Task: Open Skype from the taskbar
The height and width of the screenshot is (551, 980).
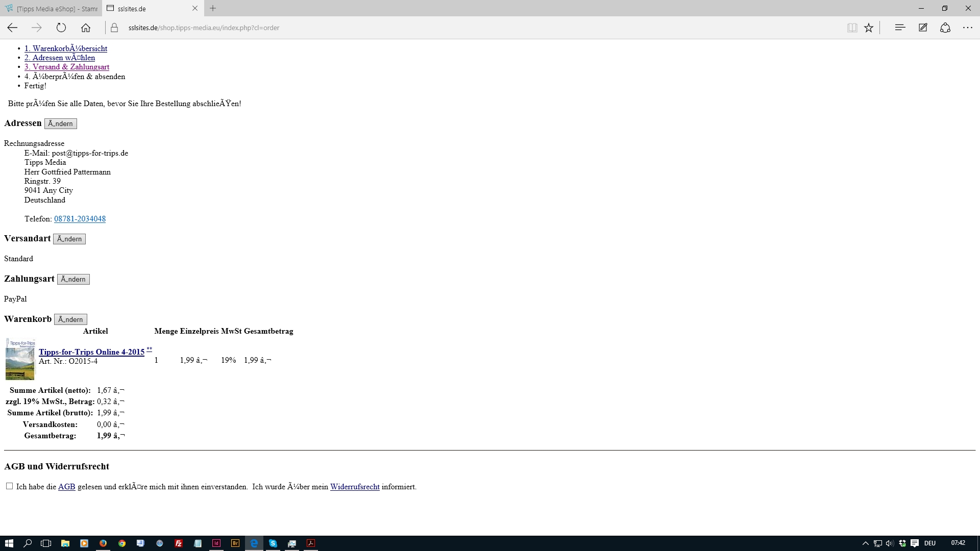Action: pyautogui.click(x=273, y=543)
